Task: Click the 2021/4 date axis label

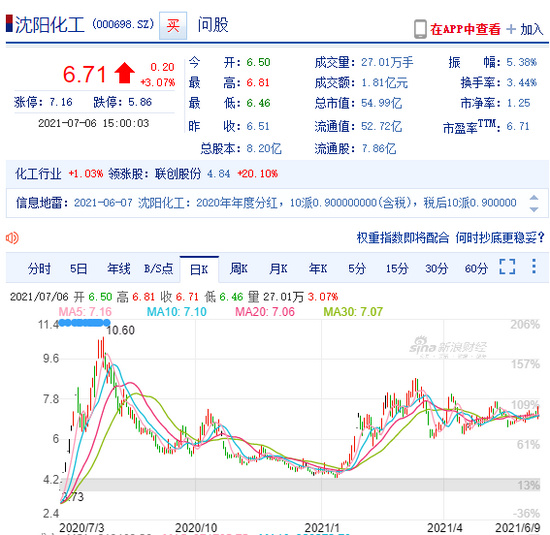Action: [444, 527]
